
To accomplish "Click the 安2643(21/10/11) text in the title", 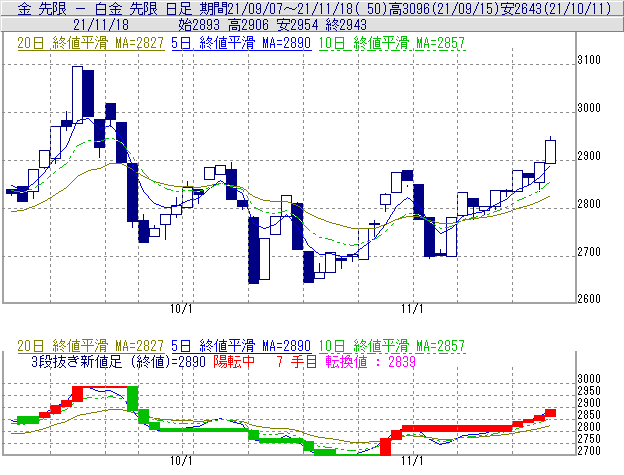I will [x=556, y=8].
